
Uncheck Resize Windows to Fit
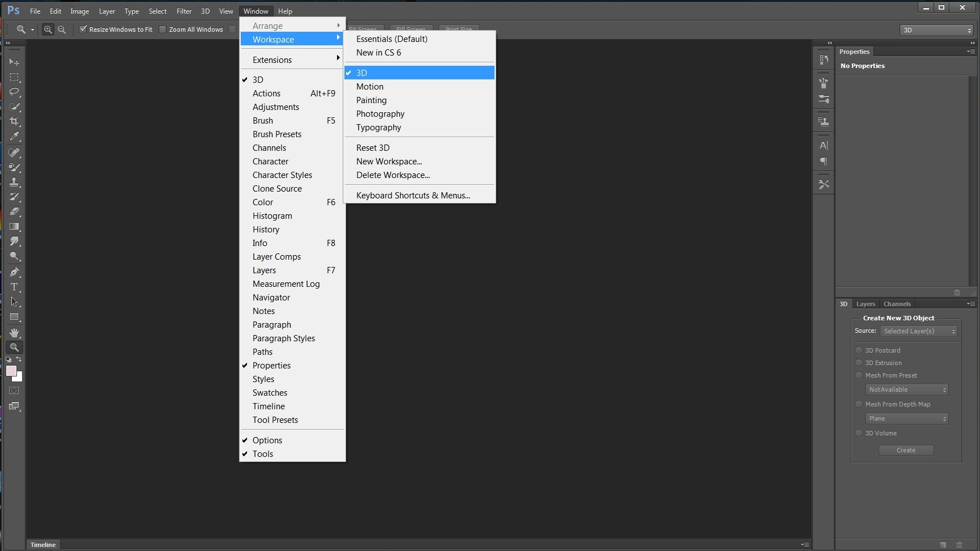click(x=83, y=29)
